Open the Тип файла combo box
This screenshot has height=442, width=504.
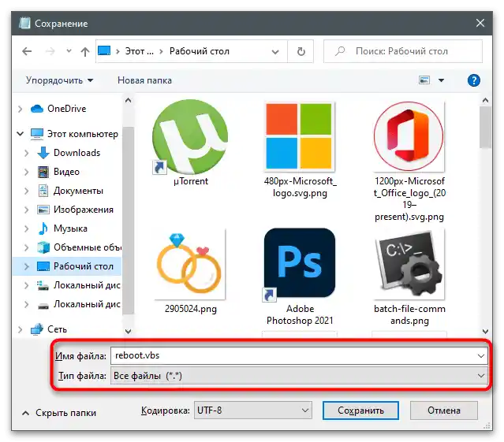pos(299,376)
